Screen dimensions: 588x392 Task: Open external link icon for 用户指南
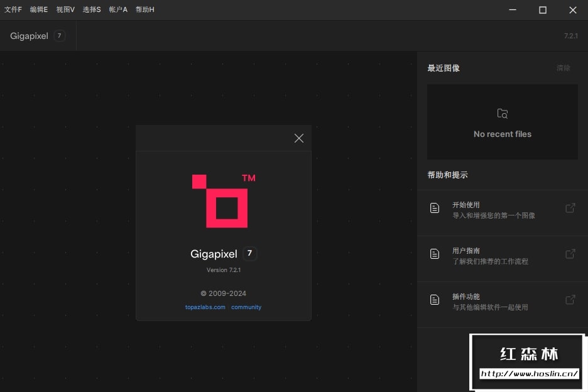click(x=570, y=254)
